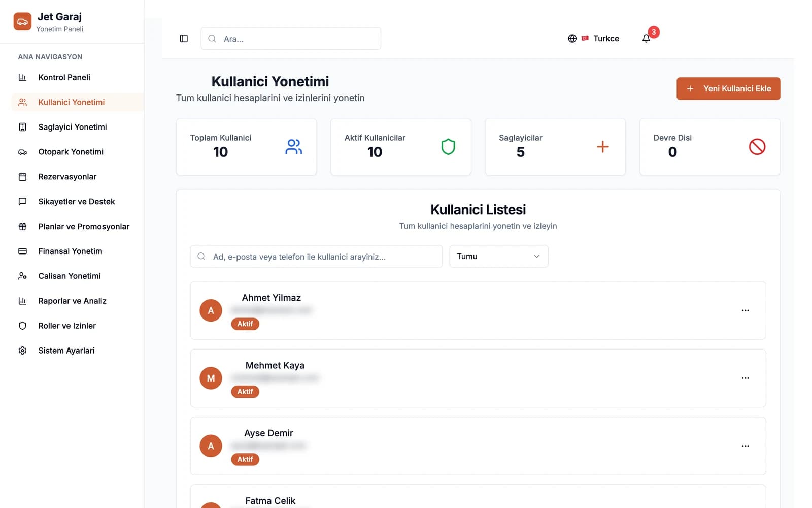Click the Saglayicilar plus icon

(602, 147)
